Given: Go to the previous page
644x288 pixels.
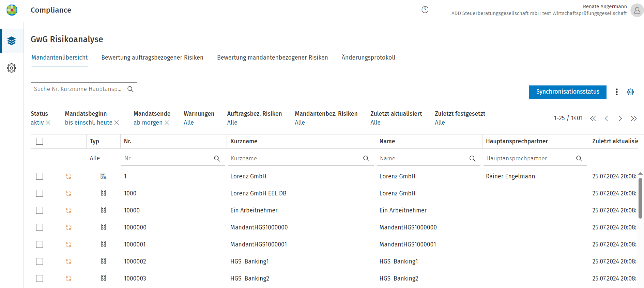Looking at the screenshot, I should click(607, 118).
